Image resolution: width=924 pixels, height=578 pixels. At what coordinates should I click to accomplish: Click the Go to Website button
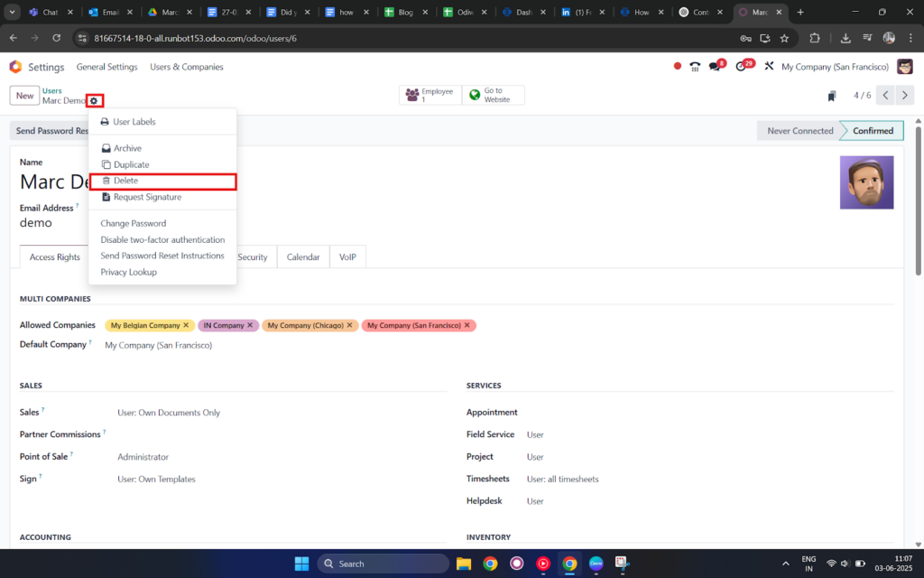coord(494,95)
